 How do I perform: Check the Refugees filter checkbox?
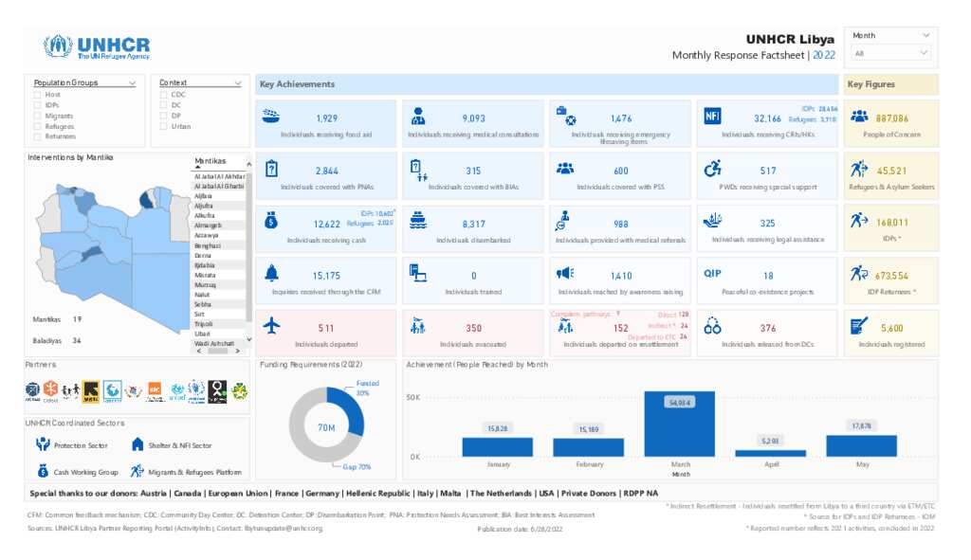(37, 126)
